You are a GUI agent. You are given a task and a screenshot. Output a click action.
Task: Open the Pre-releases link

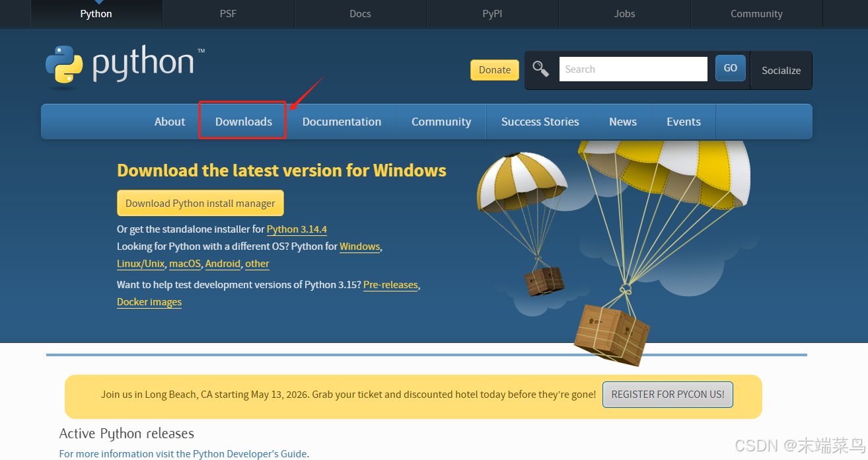pos(390,285)
